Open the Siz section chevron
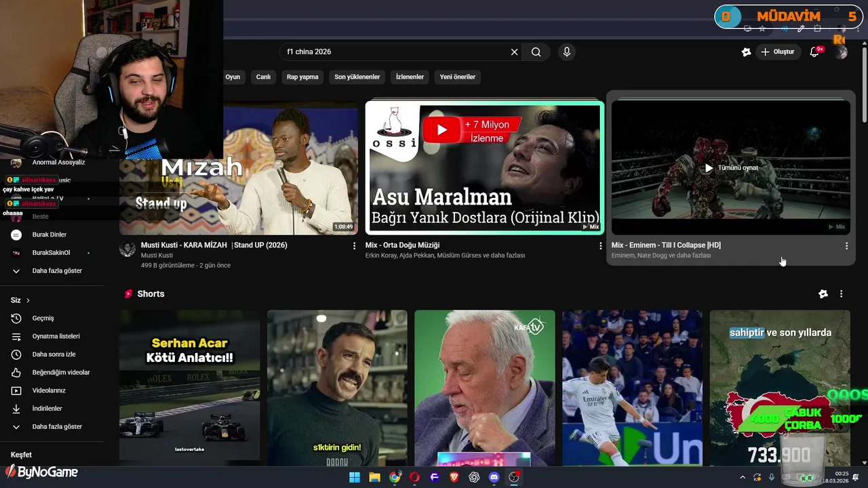 point(28,300)
